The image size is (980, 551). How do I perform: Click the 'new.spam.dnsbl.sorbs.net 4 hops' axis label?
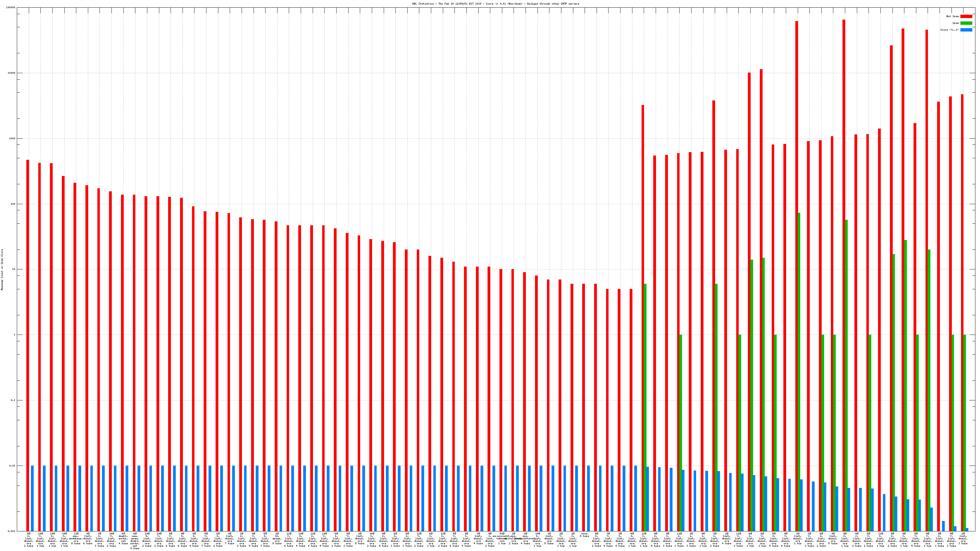coord(135,541)
